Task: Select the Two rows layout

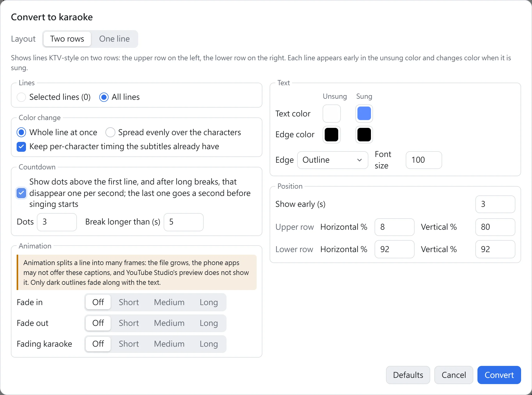Action: 67,39
